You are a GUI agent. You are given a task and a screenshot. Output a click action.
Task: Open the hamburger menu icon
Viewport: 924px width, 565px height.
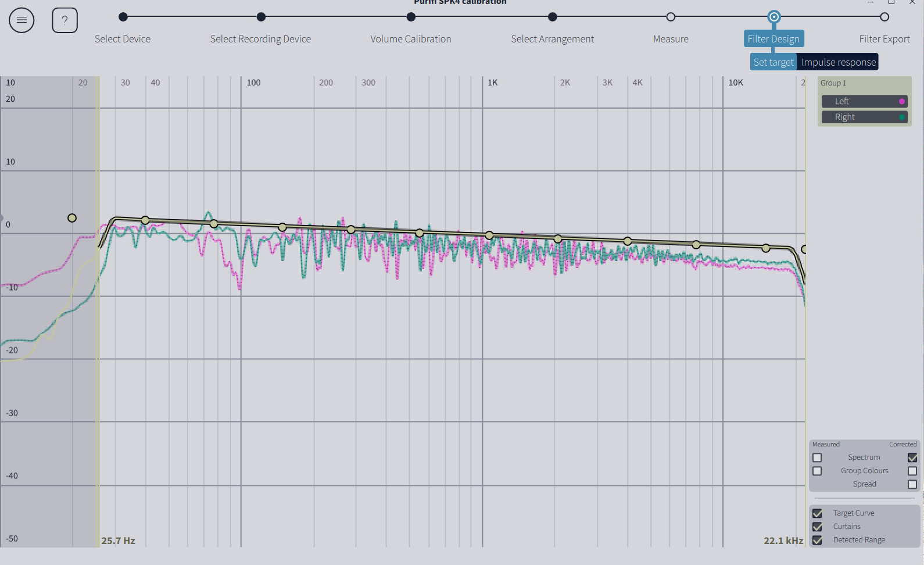point(22,20)
